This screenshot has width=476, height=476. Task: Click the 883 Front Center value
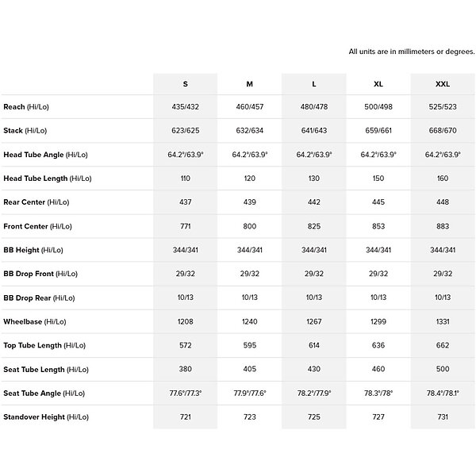tap(442, 226)
